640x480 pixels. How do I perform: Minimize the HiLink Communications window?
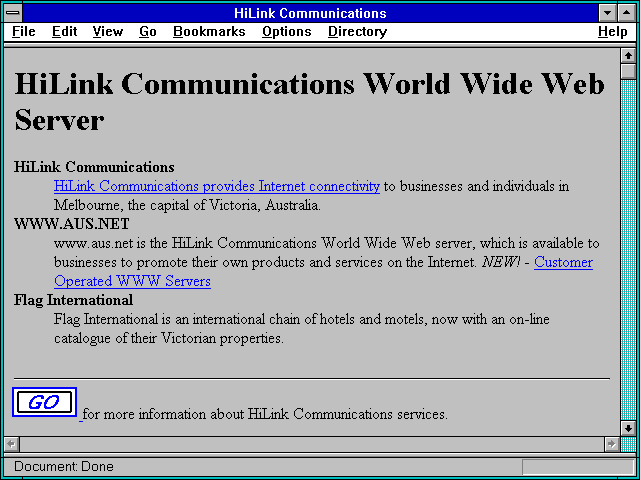(x=607, y=13)
